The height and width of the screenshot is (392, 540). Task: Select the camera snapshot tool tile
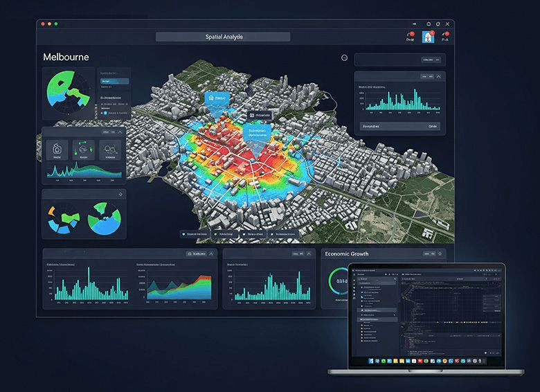coord(57,150)
